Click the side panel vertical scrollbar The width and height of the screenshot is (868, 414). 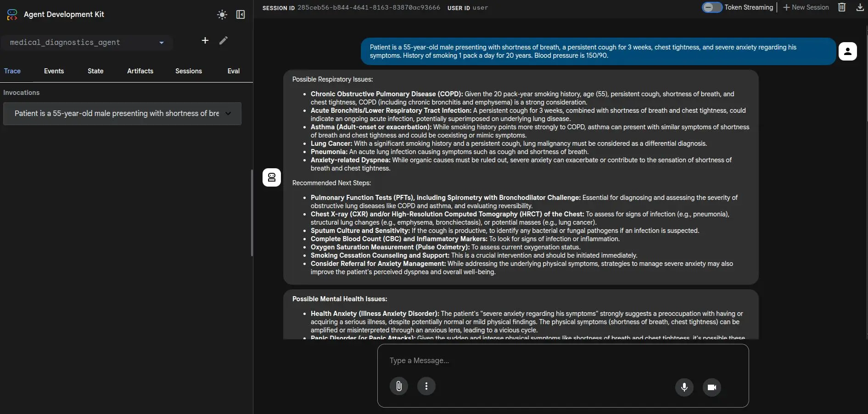point(252,213)
